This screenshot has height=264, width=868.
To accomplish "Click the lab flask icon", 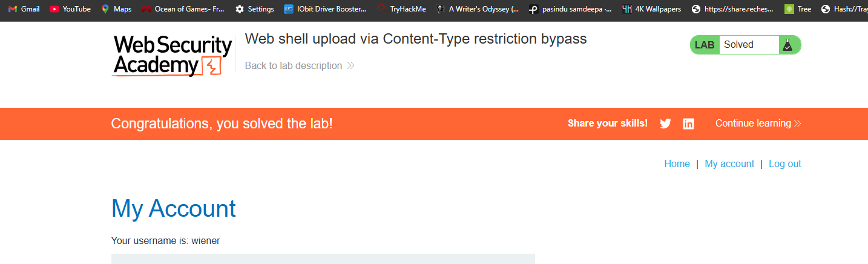I will (787, 45).
